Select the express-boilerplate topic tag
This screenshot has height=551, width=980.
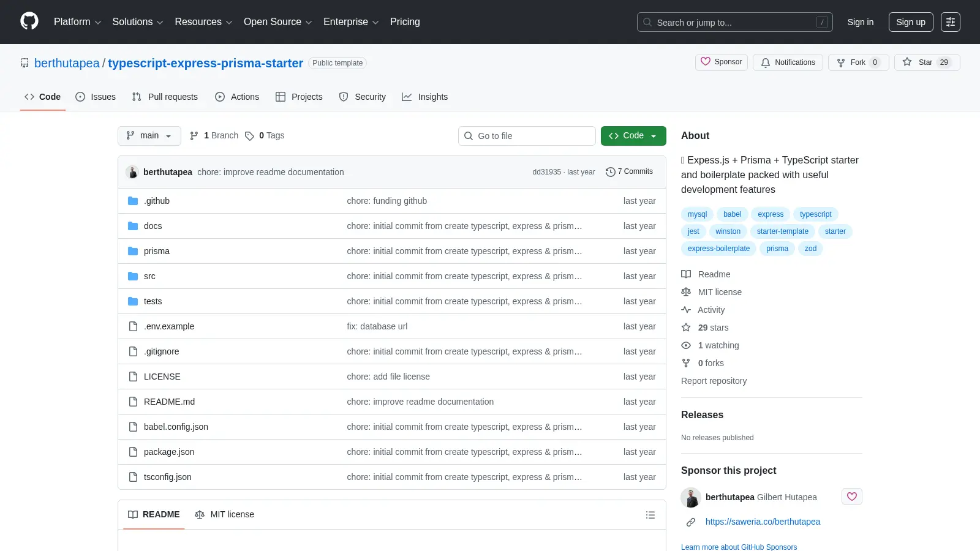718,249
